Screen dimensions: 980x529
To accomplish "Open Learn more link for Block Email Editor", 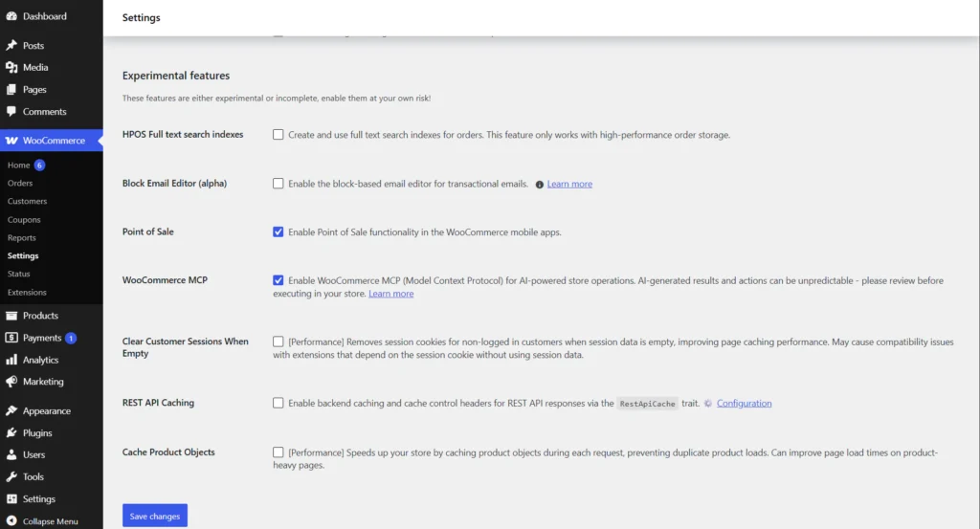I will pos(569,184).
